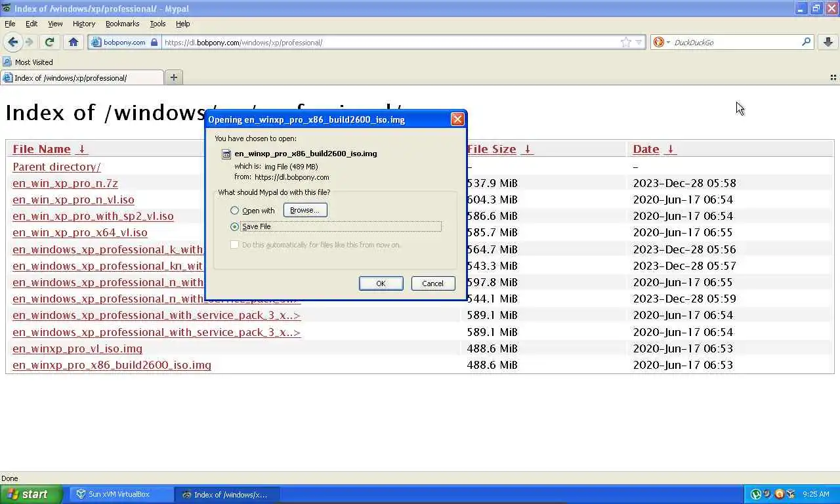Close the Opening file dialog

pos(457,119)
